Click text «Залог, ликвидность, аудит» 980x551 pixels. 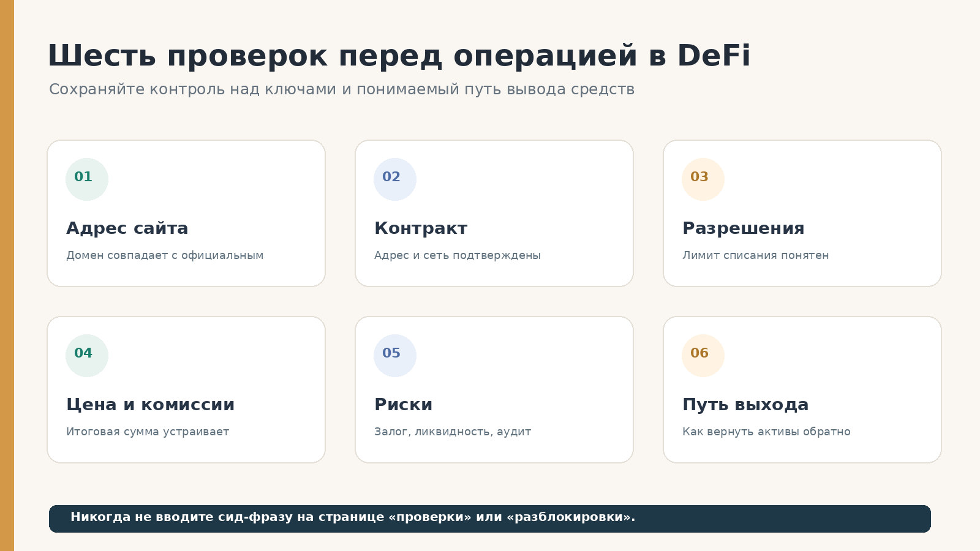pos(453,432)
